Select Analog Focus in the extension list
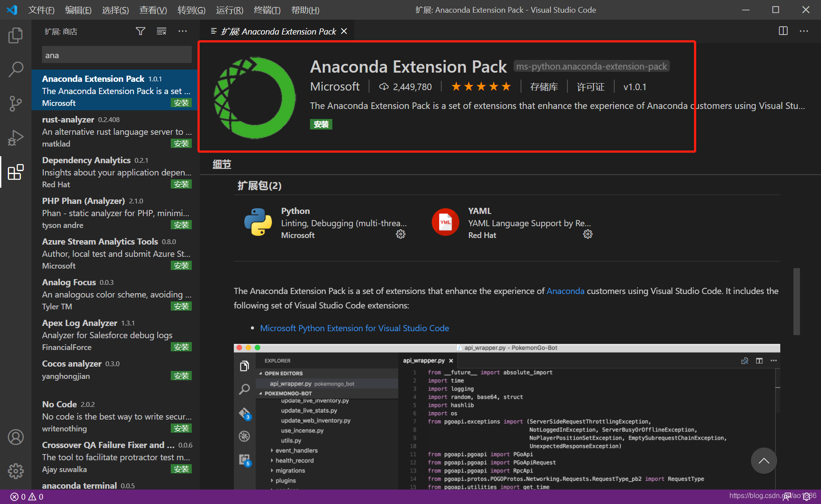Image resolution: width=821 pixels, height=504 pixels. click(116, 294)
